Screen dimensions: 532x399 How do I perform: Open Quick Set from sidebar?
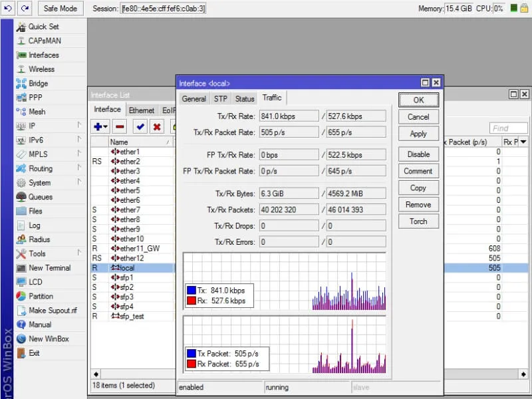43,27
